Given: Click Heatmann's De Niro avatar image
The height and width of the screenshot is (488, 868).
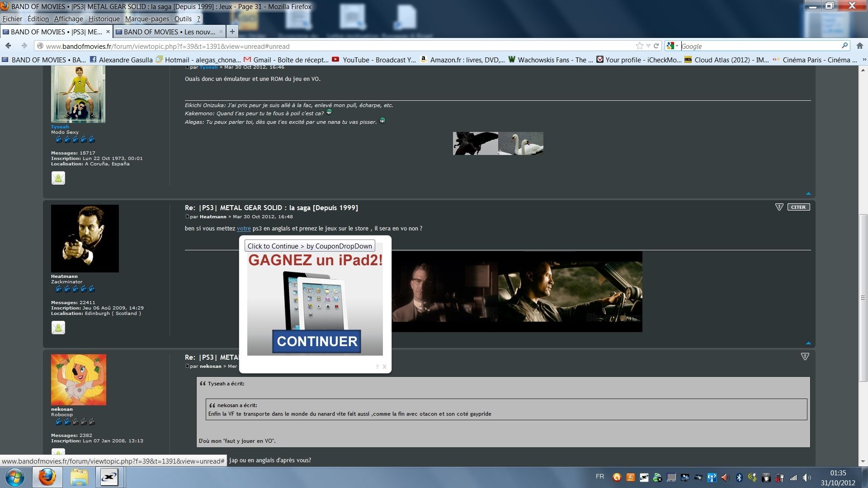Looking at the screenshot, I should coord(85,239).
